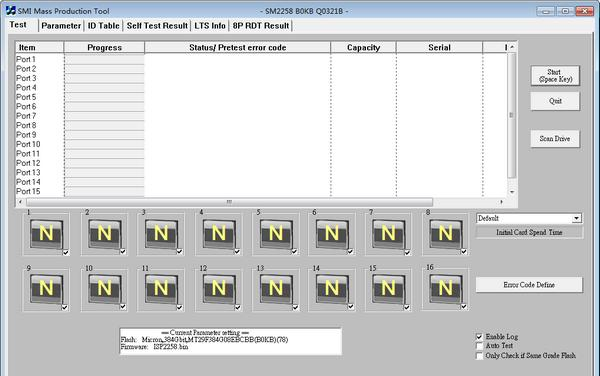This screenshot has height=376, width=600.
Task: Click the port 3 N status icon
Action: click(161, 234)
